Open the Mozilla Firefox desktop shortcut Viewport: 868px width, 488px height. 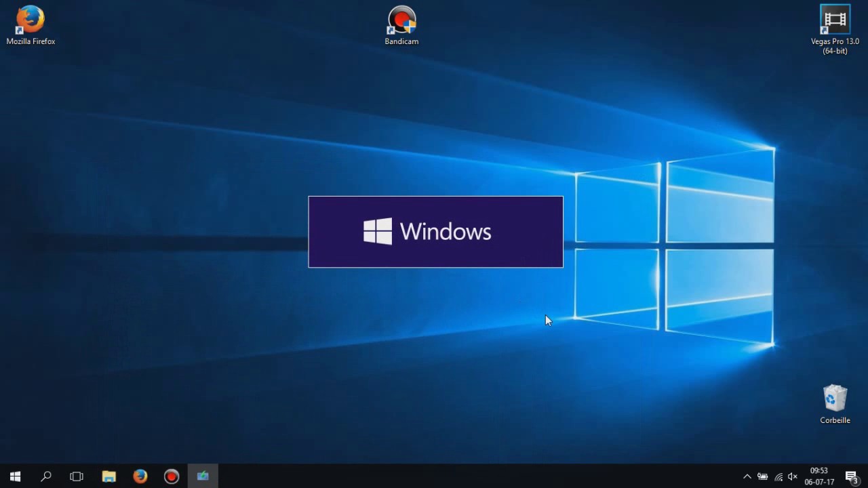(31, 26)
